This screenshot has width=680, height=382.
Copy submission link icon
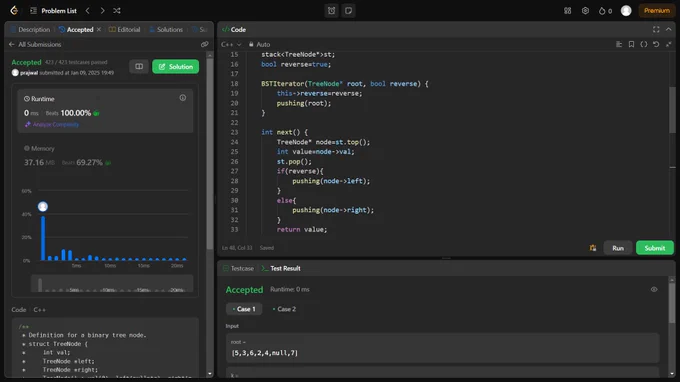coord(204,44)
